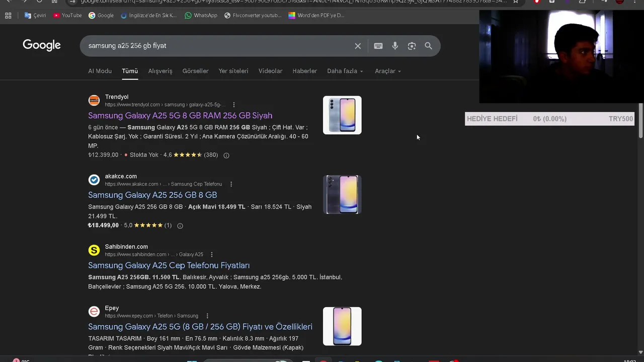Click the Epey source name
644x362 pixels.
pyautogui.click(x=112, y=308)
